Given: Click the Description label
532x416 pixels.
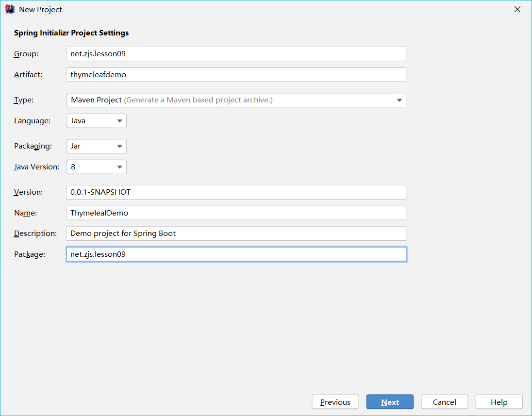Looking at the screenshot, I should 35,233.
